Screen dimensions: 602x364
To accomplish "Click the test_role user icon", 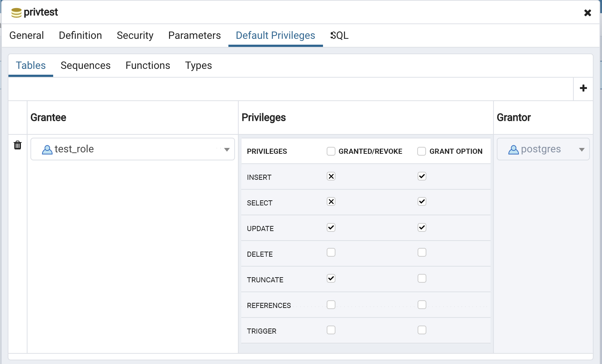I will (47, 149).
